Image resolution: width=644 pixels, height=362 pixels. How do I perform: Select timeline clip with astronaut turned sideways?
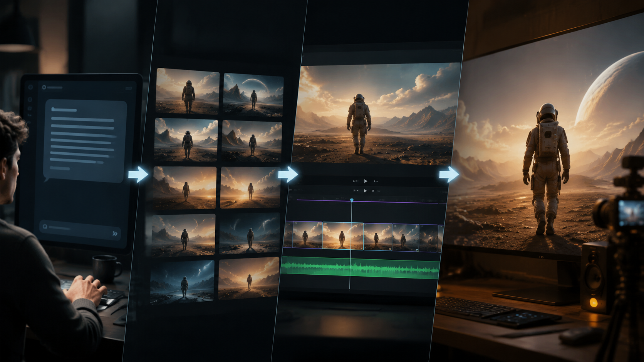(406, 238)
